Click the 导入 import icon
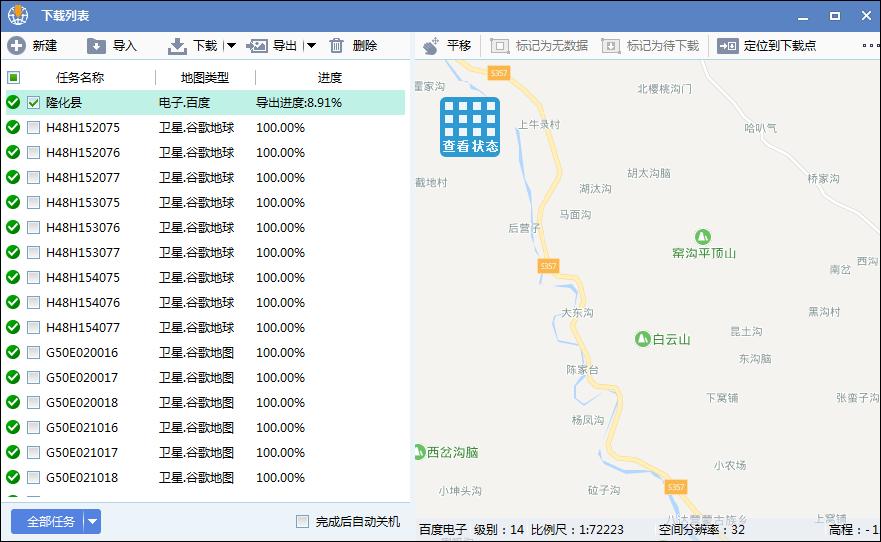The image size is (881, 542). tap(96, 46)
